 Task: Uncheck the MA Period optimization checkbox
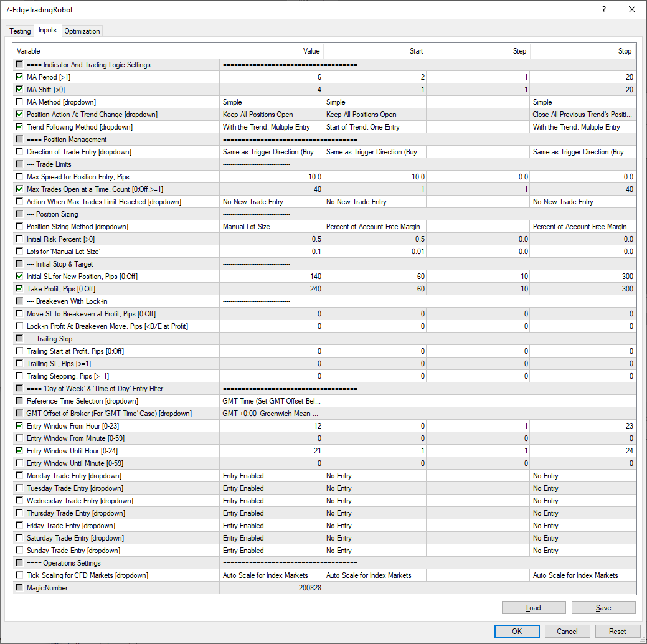[20, 77]
